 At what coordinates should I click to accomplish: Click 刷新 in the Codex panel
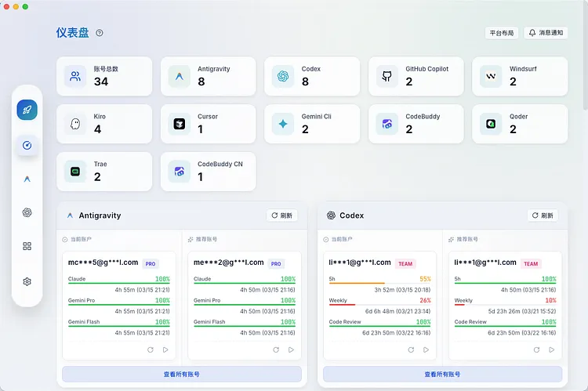(543, 215)
